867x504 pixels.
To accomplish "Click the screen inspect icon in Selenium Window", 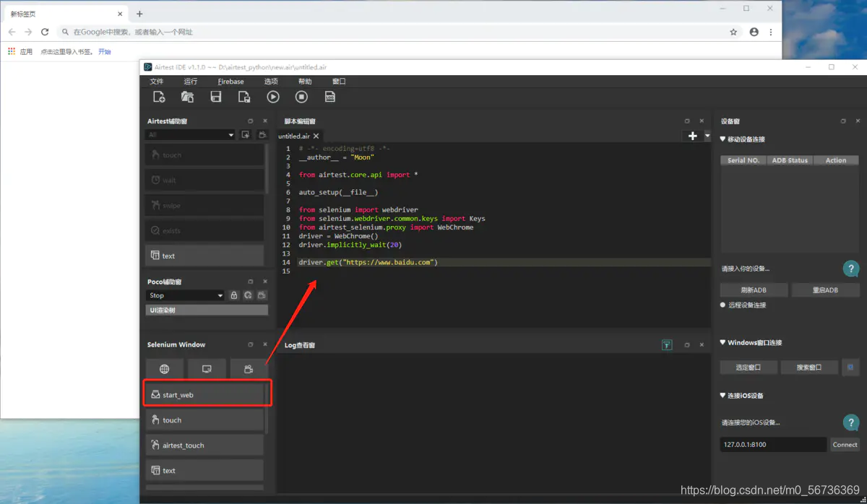I will point(207,369).
